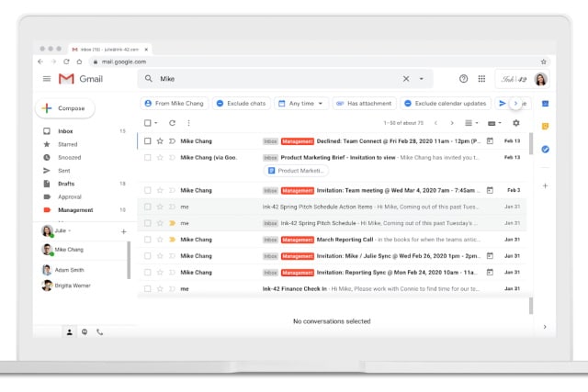Open the Google apps grid
This screenshot has width=588, height=392.
(481, 79)
